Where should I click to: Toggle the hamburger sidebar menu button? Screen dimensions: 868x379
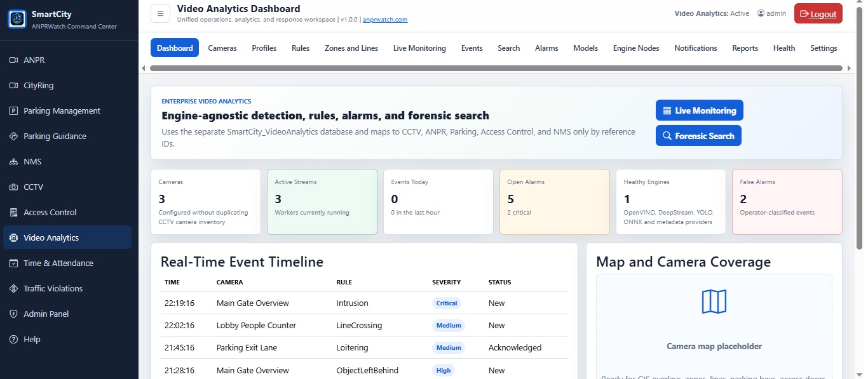tap(160, 13)
